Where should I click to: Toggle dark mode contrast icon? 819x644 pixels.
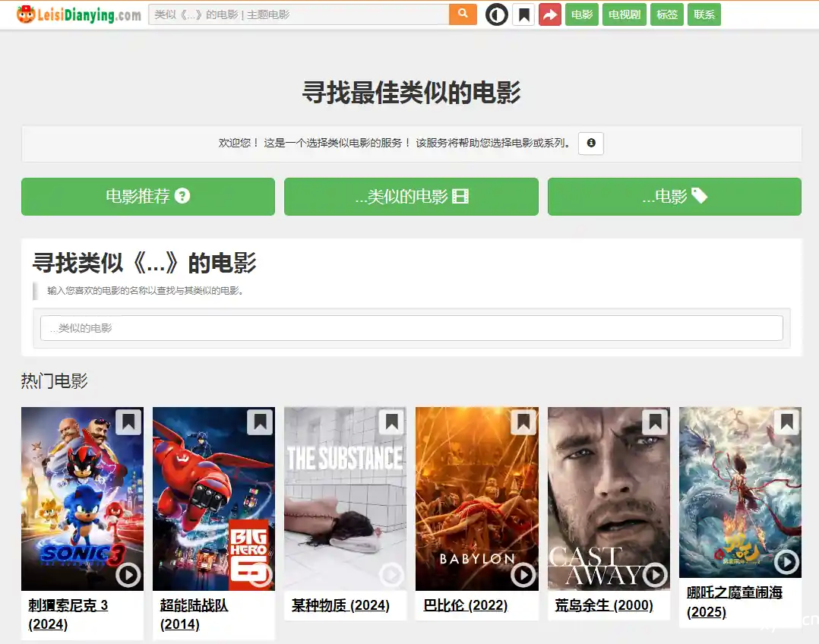496,14
